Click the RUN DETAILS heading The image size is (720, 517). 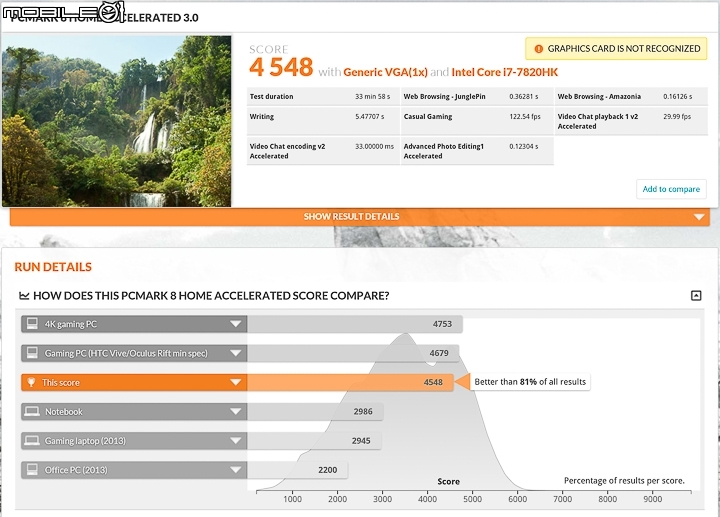[x=53, y=267]
